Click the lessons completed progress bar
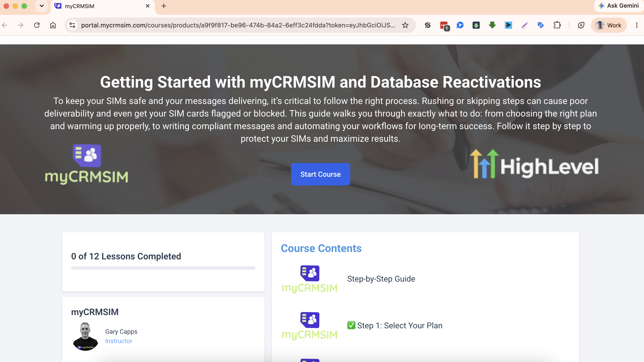The image size is (644, 362). pos(163,268)
